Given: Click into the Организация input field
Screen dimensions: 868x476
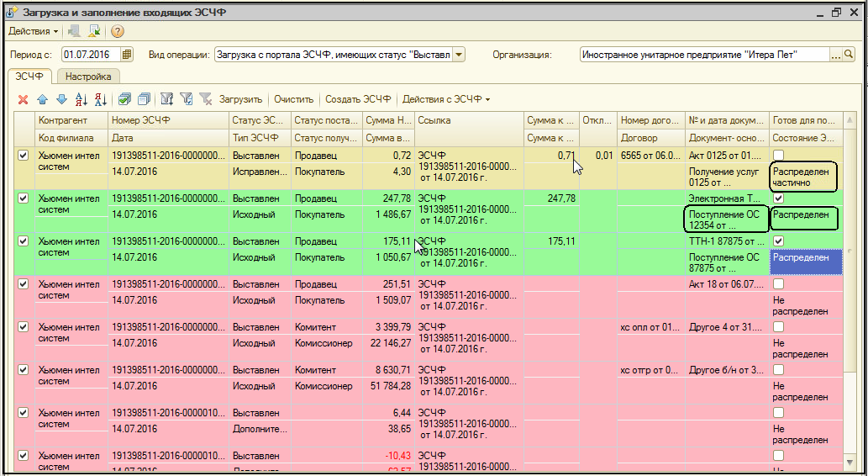Looking at the screenshot, I should (x=702, y=55).
